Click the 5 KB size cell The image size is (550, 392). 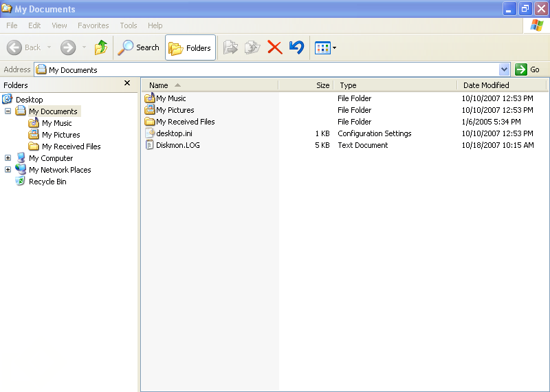(x=322, y=145)
